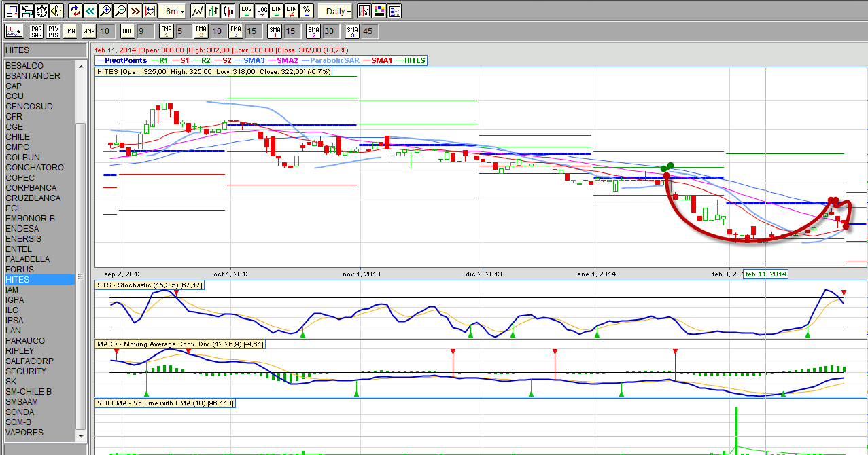Toggle the SMA 1 moving average

275,31
